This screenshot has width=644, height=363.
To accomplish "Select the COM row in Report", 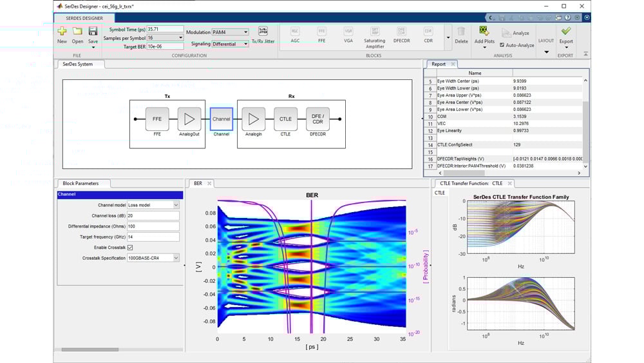I will 503,116.
